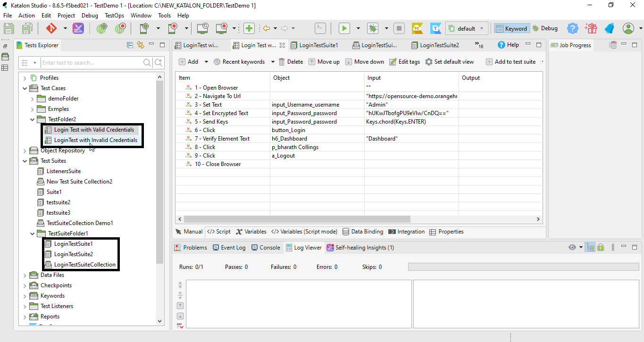Viewport: 644px width, 342px height.
Task: Click Job Progress trash can icon
Action: (613, 45)
